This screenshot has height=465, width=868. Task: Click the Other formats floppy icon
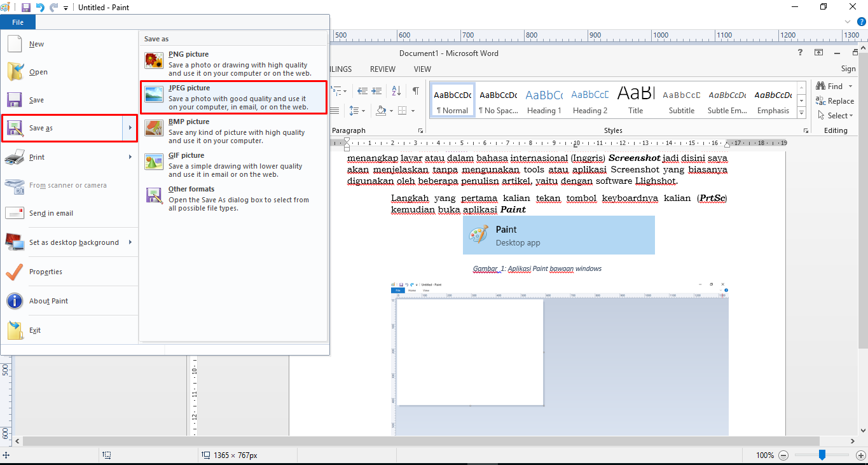pyautogui.click(x=154, y=195)
